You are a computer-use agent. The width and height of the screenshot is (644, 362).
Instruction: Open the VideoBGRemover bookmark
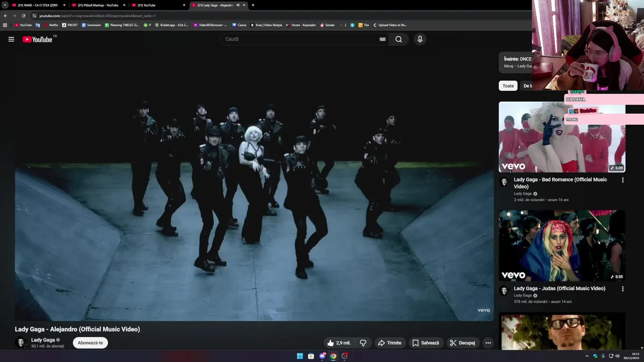click(x=210, y=25)
